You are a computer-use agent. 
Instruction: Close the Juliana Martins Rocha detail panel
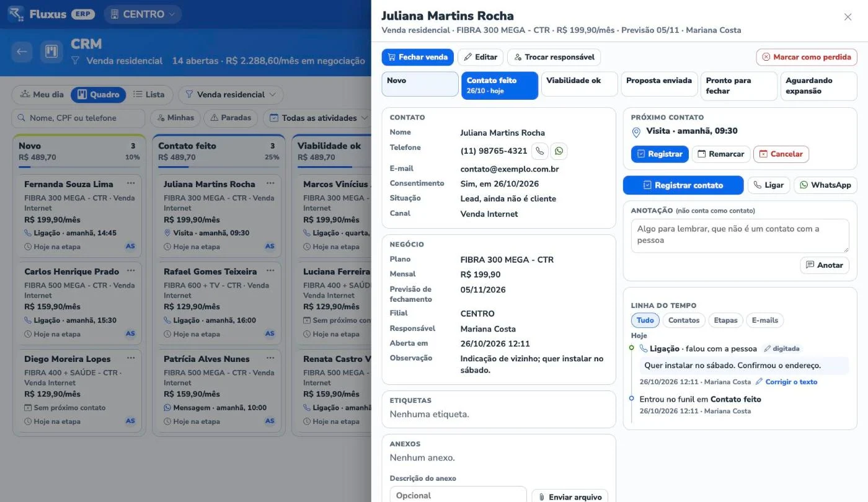tap(848, 17)
